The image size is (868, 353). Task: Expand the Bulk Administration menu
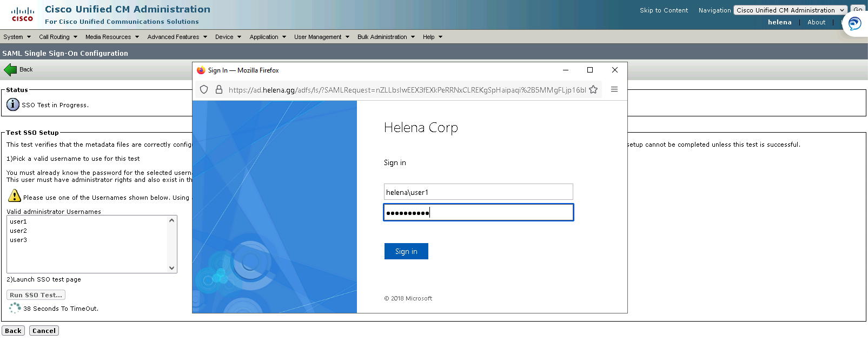point(386,37)
